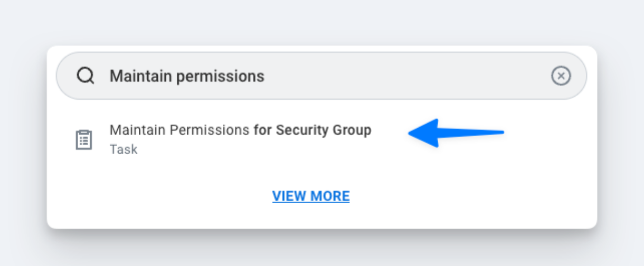
Task: Click the clipboard Task icon
Action: pyautogui.click(x=83, y=140)
